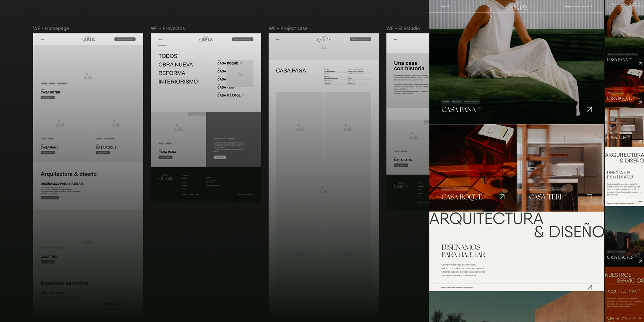644x322 pixels.
Task: Select the 'WF - Project case' frame label
Action: coord(288,28)
